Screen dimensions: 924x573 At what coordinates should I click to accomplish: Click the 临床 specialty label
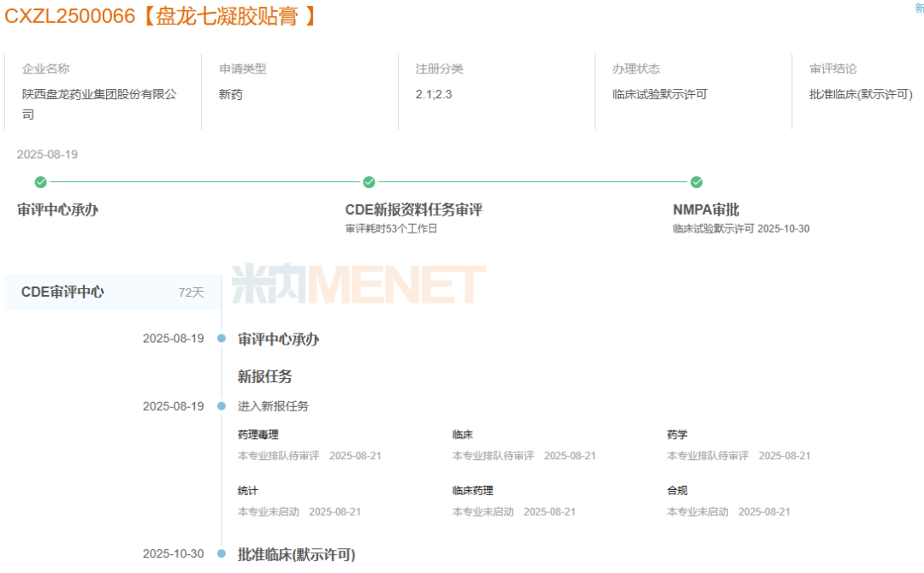pos(463,434)
